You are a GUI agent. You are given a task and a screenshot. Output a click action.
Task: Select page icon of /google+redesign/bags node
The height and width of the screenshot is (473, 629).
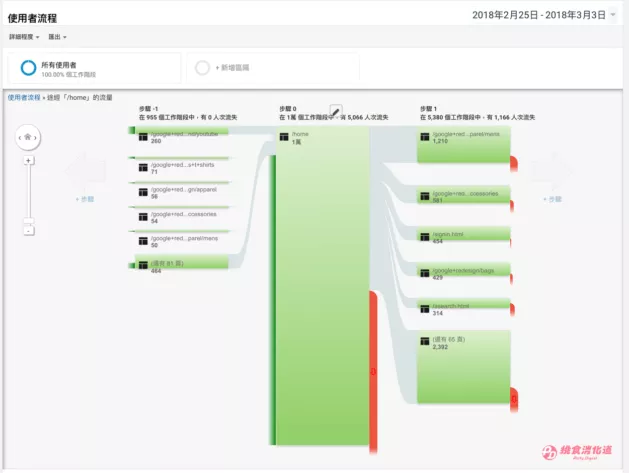(425, 274)
